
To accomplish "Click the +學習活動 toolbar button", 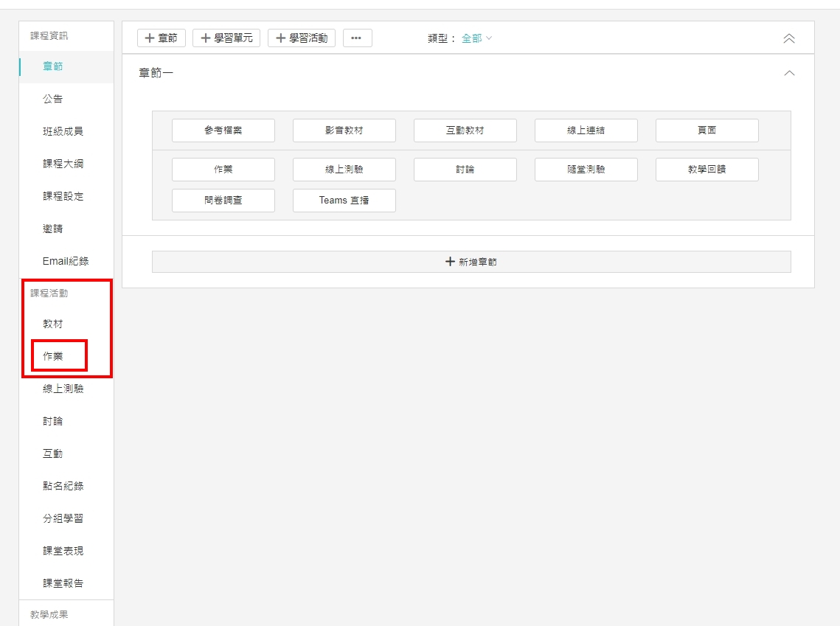I will click(302, 38).
